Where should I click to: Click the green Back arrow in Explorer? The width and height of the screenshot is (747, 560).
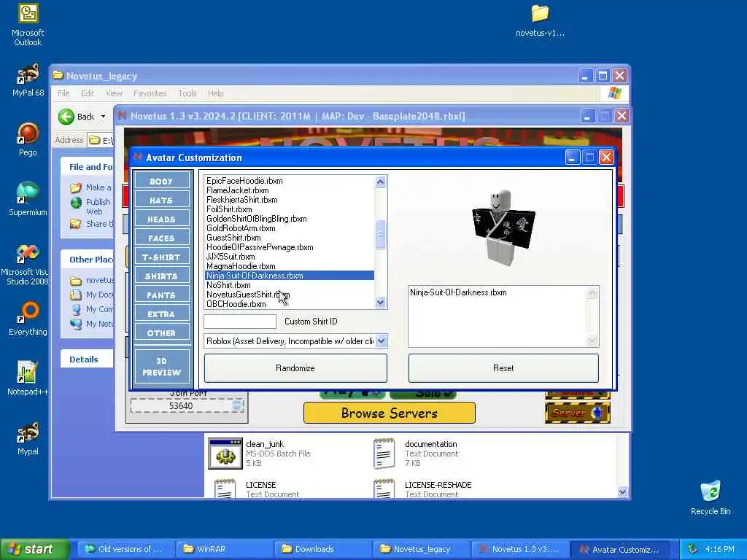pyautogui.click(x=66, y=116)
